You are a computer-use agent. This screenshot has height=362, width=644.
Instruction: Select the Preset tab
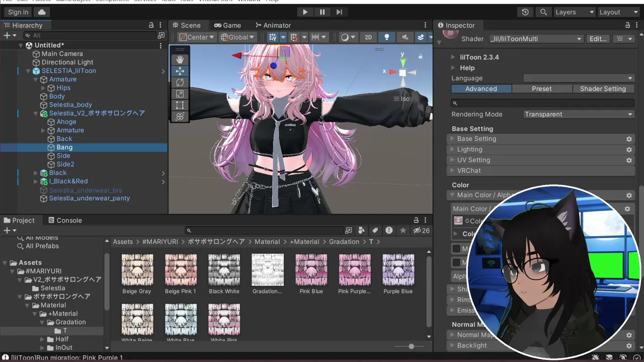(x=542, y=88)
